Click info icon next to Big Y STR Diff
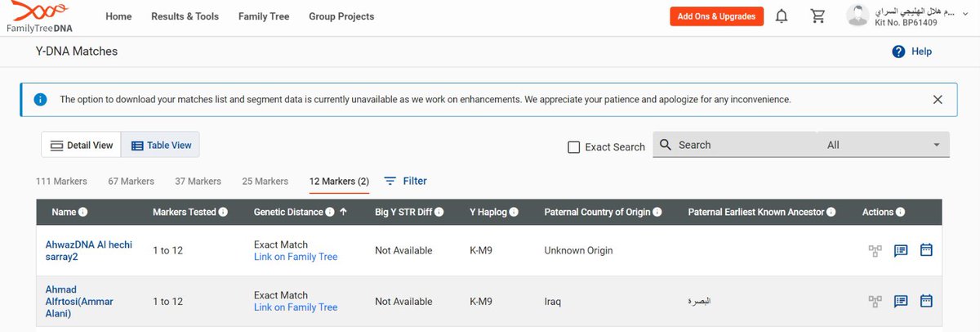The height and width of the screenshot is (332, 980). tap(439, 213)
